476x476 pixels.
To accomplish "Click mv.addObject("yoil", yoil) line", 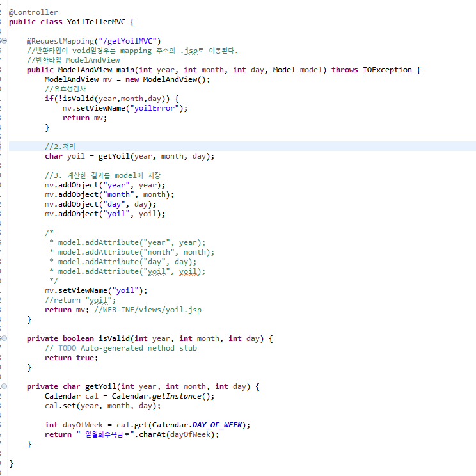I will click(105, 214).
